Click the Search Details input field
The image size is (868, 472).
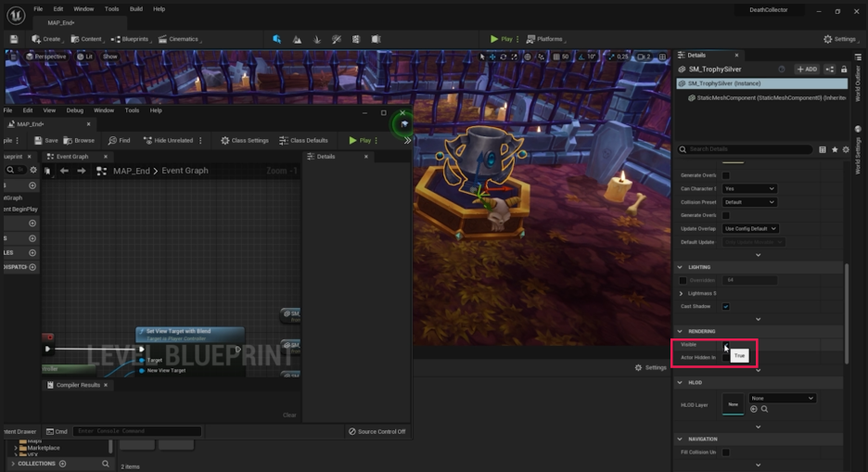745,149
